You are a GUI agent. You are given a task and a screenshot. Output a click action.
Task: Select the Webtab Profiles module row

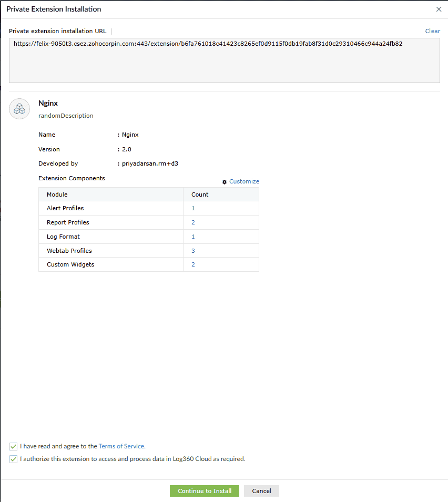149,251
